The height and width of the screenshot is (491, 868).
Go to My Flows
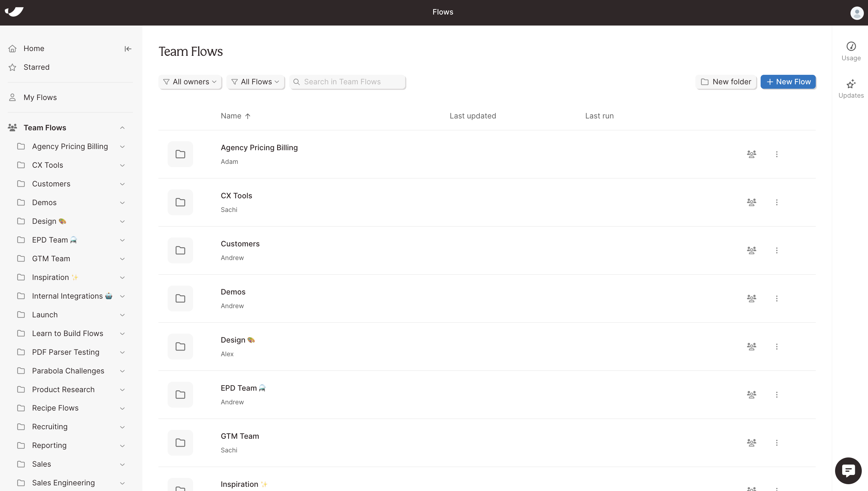40,97
